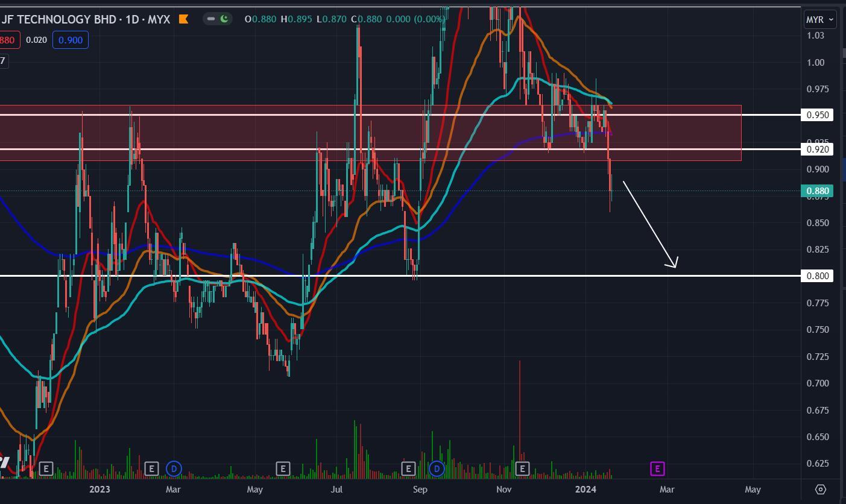Click the purple upcoming earnings E marker

coord(657,468)
